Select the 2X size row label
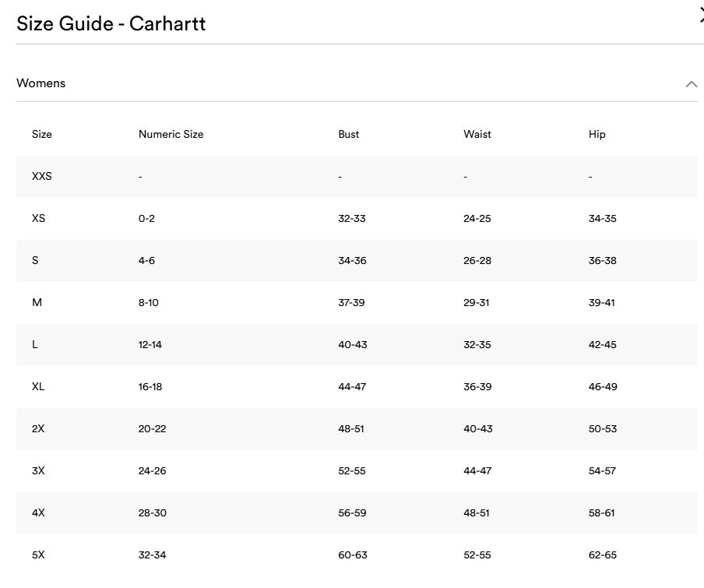Image resolution: width=704 pixels, height=588 pixels. 38,428
